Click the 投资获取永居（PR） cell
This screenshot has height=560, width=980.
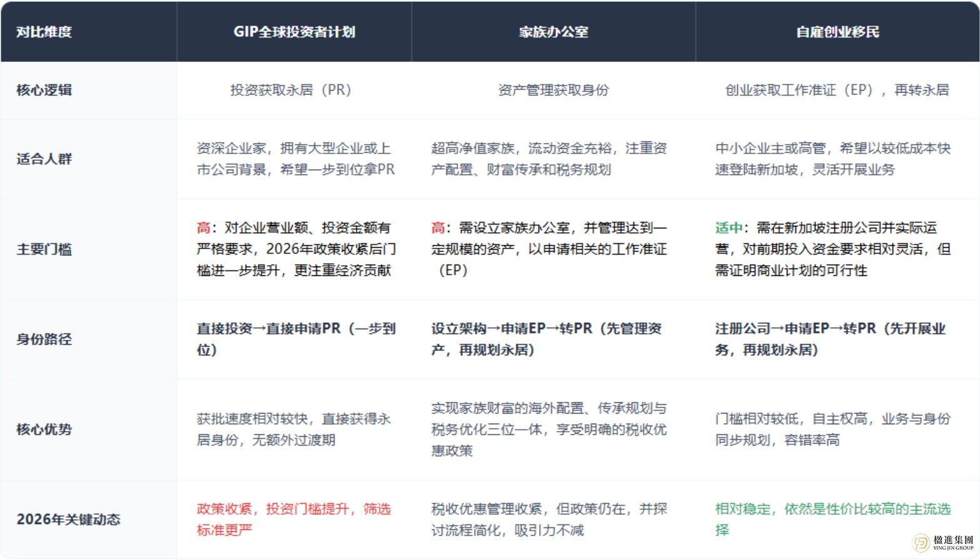click(290, 90)
